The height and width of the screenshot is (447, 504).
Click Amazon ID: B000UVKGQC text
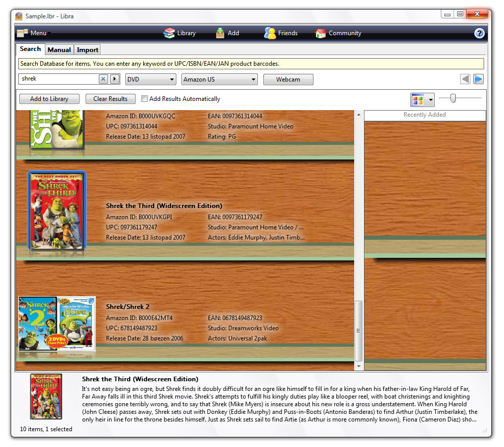(141, 116)
